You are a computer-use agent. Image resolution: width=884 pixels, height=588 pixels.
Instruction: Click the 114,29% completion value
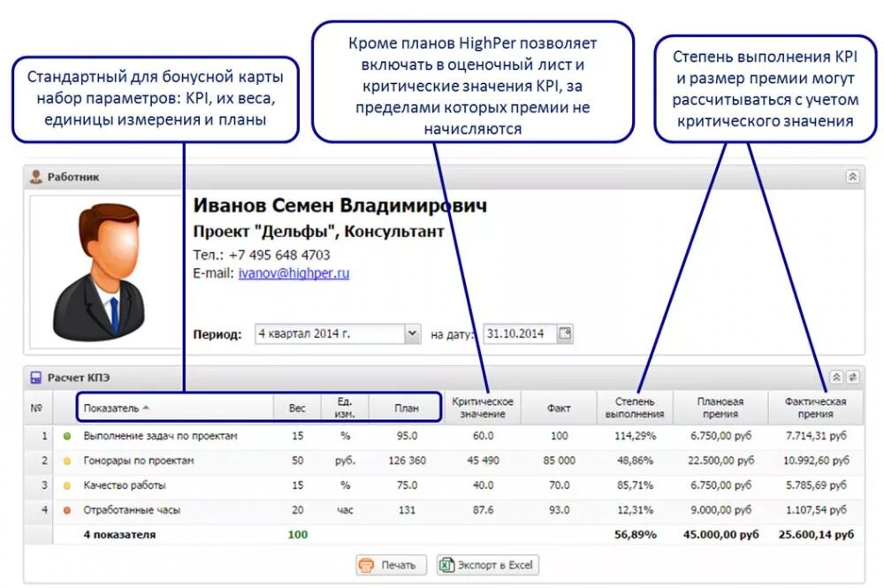pyautogui.click(x=635, y=436)
